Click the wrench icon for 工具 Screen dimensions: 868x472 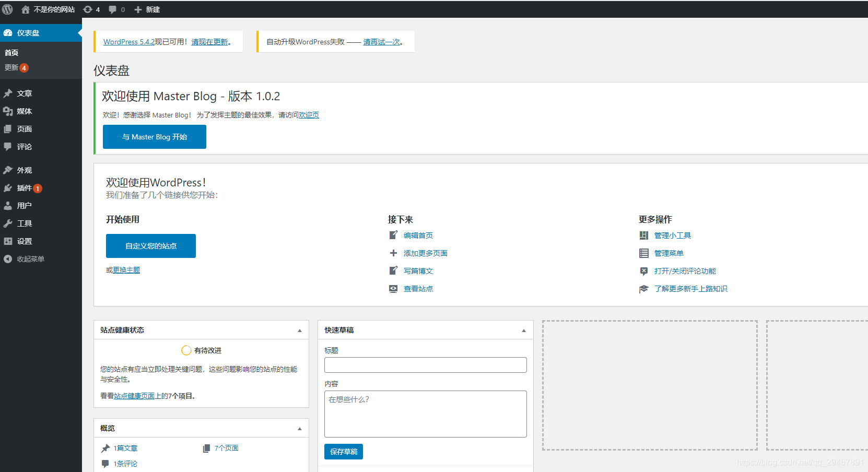(8, 223)
